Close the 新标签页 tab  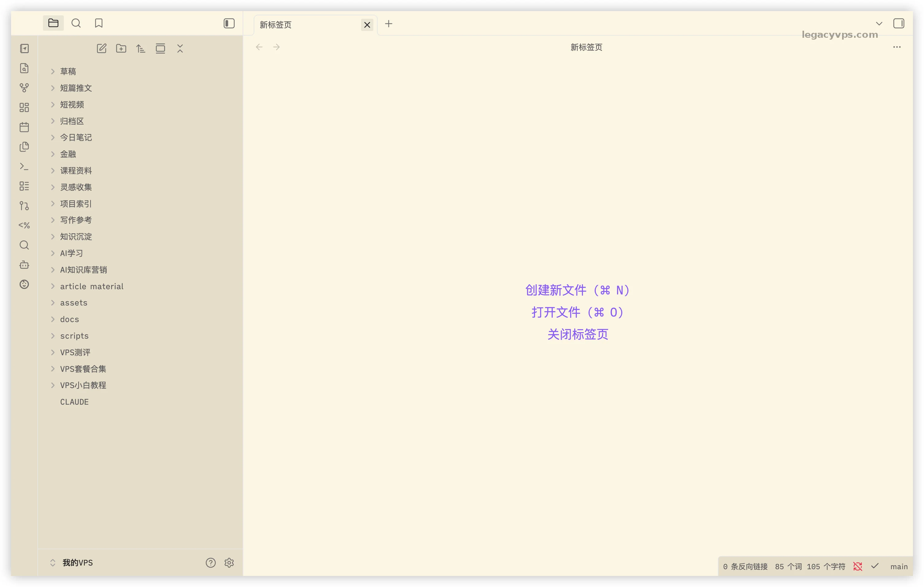pyautogui.click(x=367, y=25)
